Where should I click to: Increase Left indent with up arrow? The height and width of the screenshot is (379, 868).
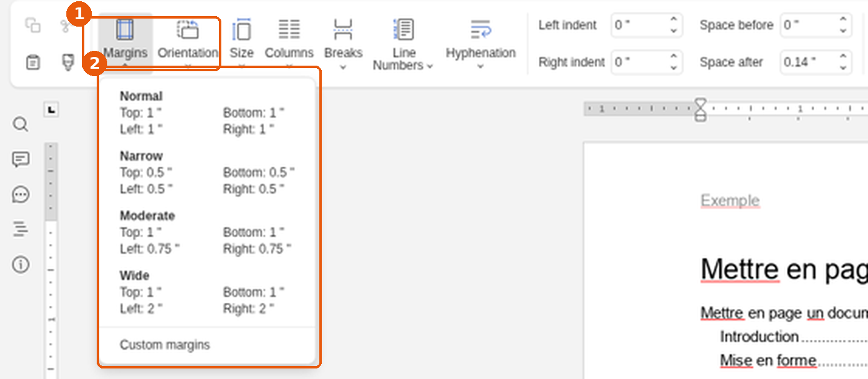coord(674,20)
